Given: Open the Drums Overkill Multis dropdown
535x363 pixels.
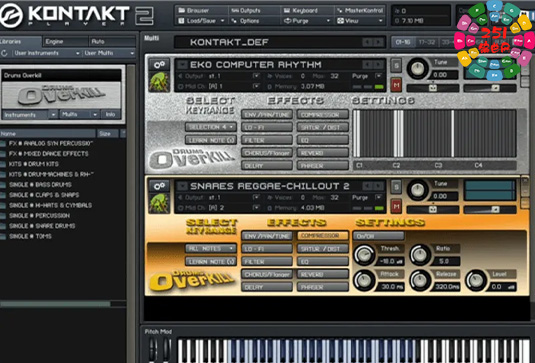Looking at the screenshot, I should pyautogui.click(x=80, y=115).
